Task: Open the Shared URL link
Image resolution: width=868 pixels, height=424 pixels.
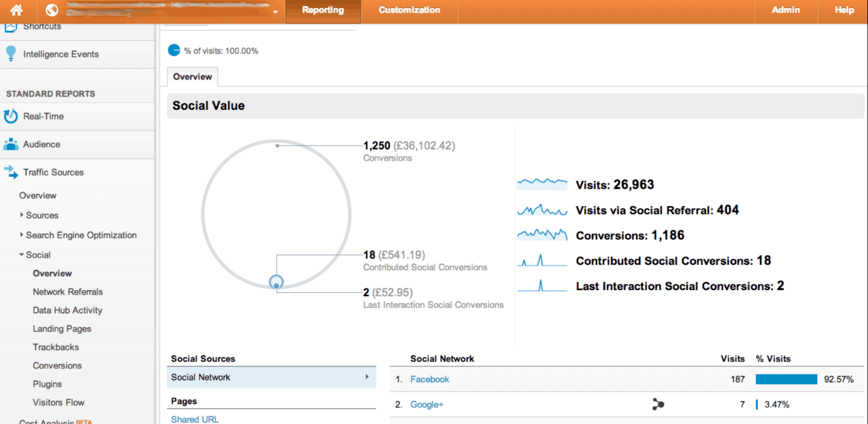Action: [195, 419]
